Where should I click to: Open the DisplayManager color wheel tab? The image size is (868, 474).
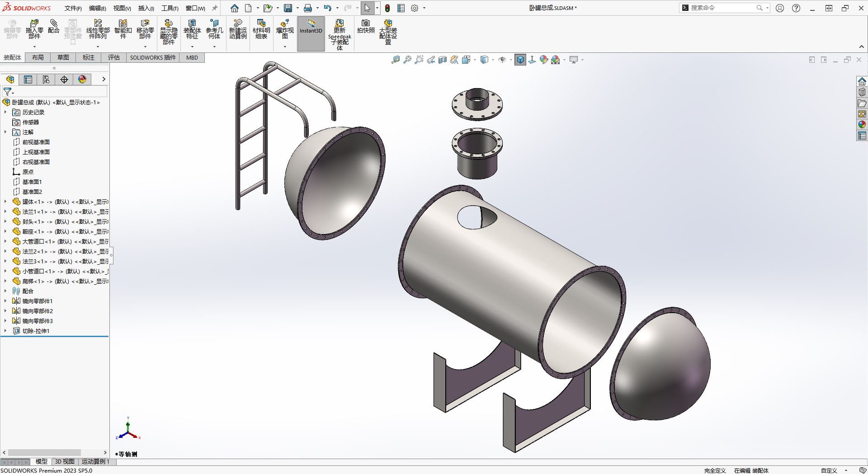point(82,80)
